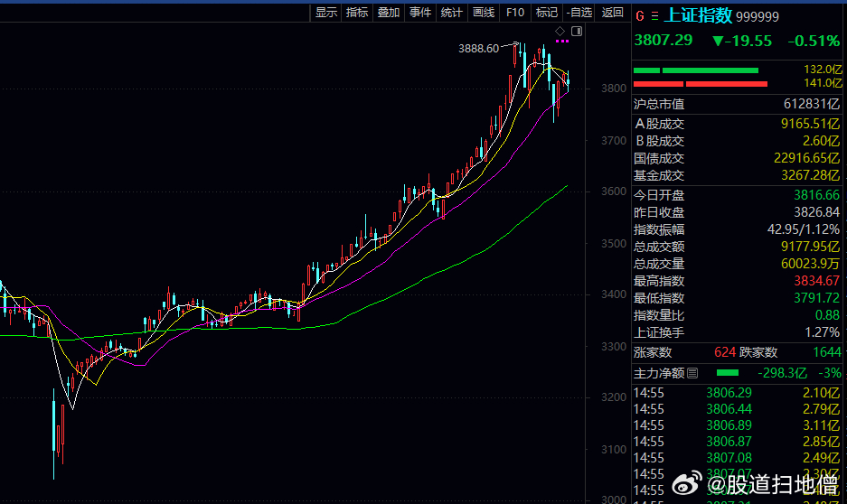Click the 3200 price axis label

pyautogui.click(x=614, y=397)
